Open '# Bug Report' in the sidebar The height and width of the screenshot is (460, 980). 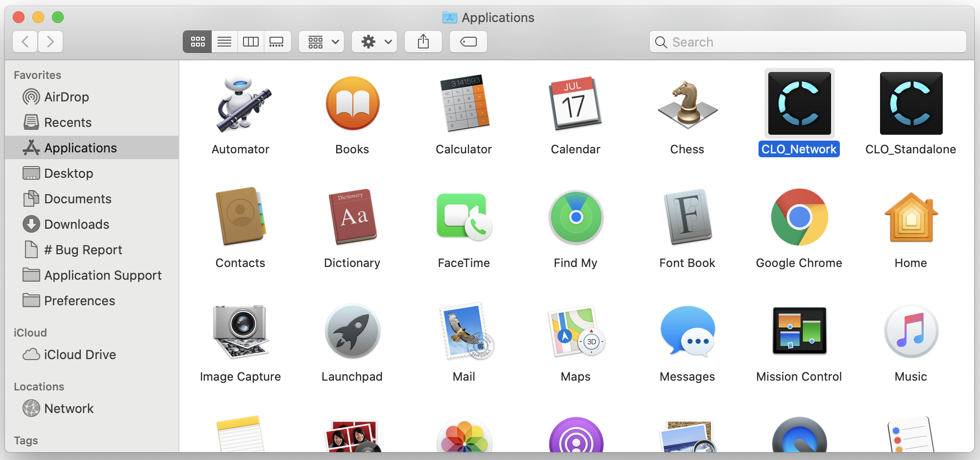[92, 249]
